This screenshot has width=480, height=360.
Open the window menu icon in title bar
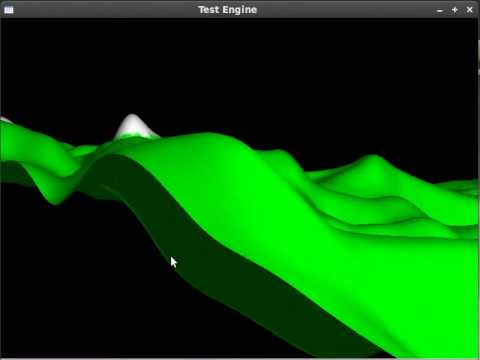9,10
